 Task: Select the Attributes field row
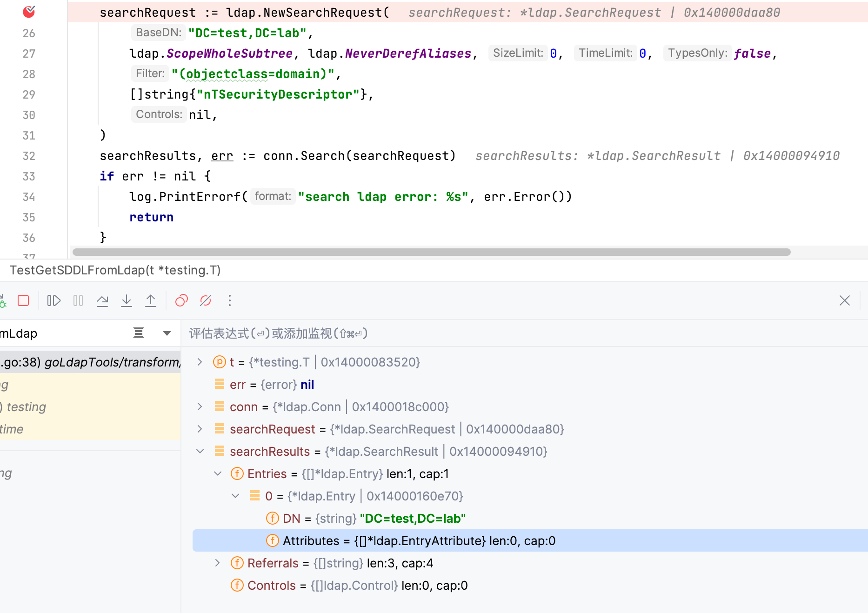(x=530, y=540)
